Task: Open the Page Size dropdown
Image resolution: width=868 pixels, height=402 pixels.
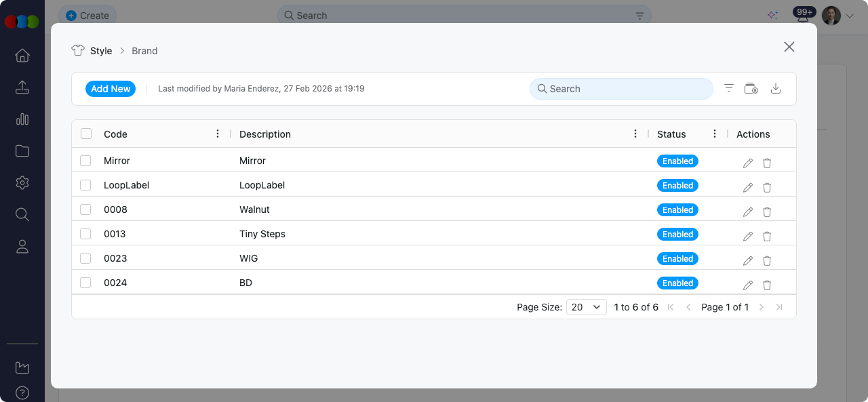Action: pyautogui.click(x=586, y=307)
